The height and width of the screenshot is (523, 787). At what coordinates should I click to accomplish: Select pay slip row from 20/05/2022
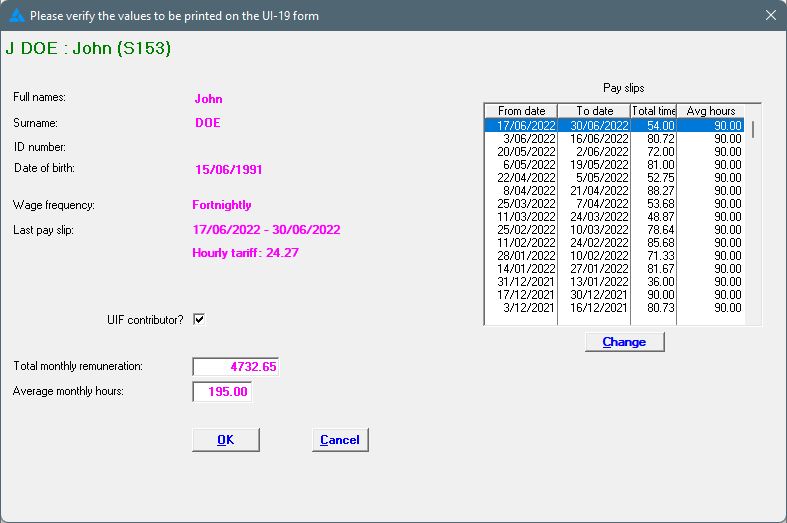click(x=614, y=152)
